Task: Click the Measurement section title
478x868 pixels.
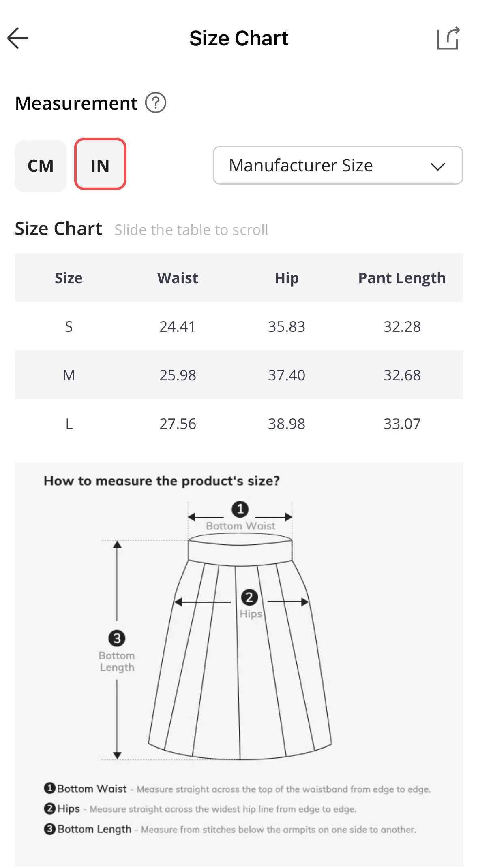Action: (x=76, y=103)
